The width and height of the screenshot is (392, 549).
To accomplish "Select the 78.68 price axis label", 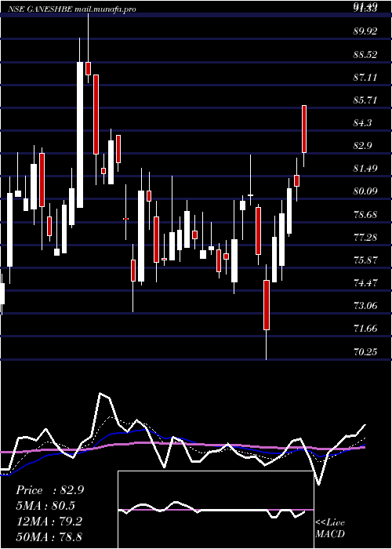I will coord(365,215).
